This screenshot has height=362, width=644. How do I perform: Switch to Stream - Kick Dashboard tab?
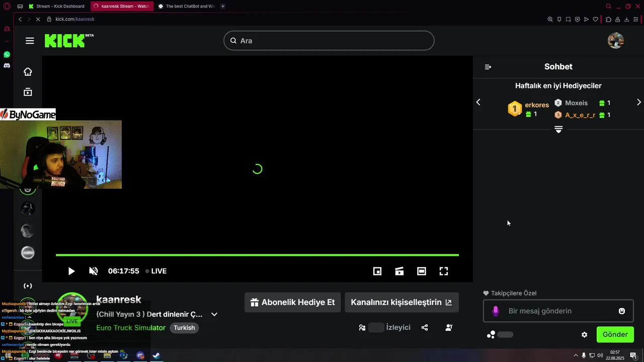[57, 6]
